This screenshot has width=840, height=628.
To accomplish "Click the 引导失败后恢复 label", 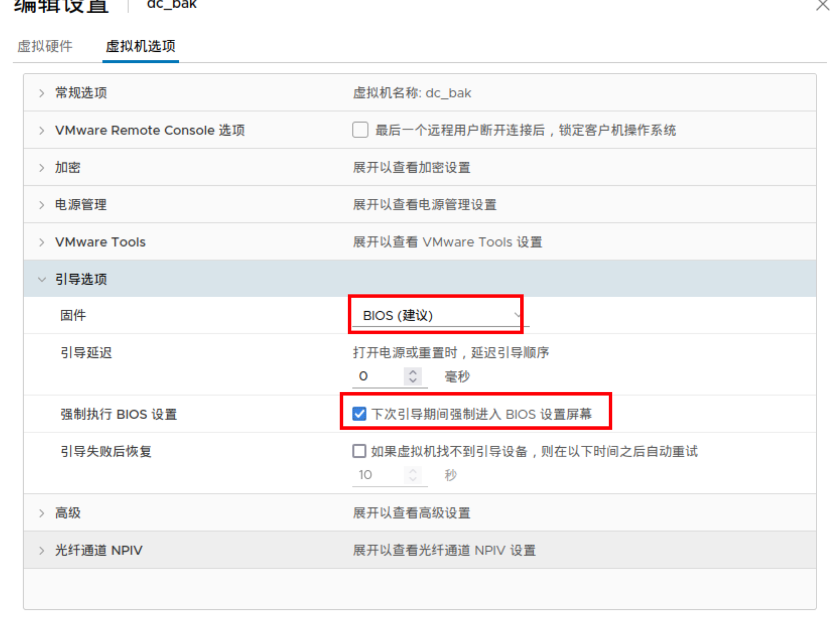I will pyautogui.click(x=106, y=451).
